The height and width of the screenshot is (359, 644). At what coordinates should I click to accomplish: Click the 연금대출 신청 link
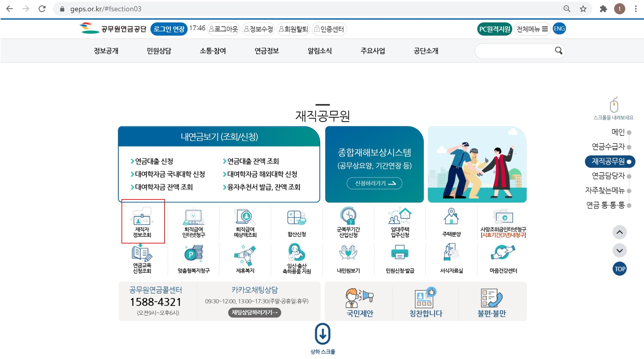[x=154, y=161]
